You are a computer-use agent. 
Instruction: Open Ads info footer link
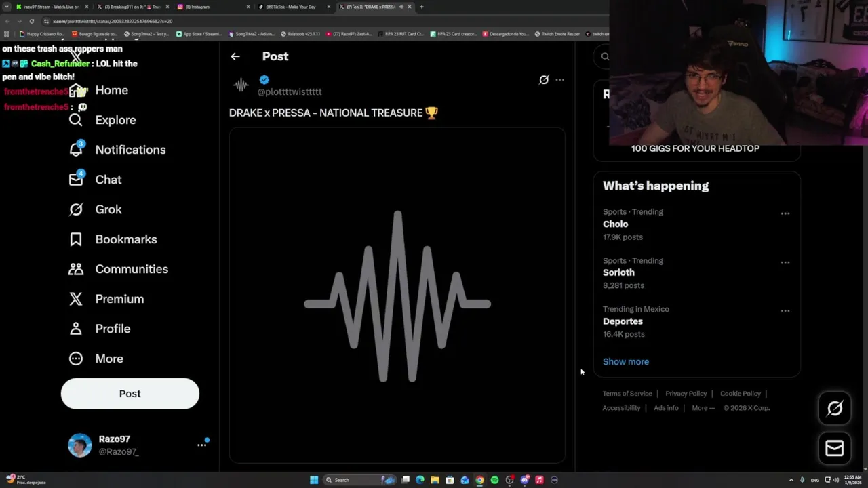pyautogui.click(x=666, y=408)
